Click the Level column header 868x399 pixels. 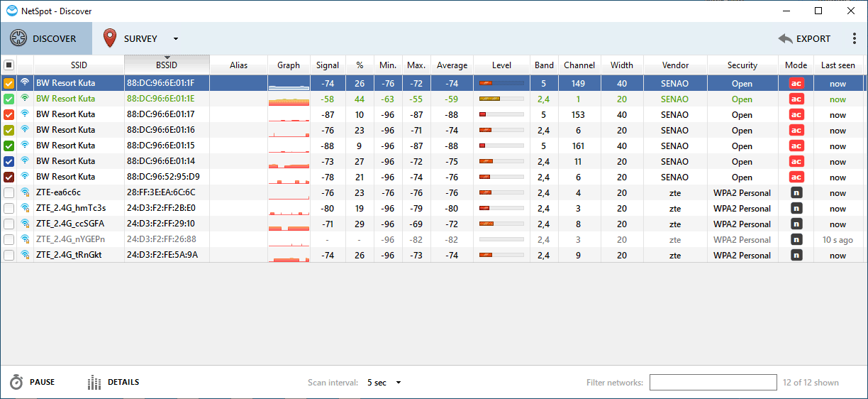click(x=501, y=65)
